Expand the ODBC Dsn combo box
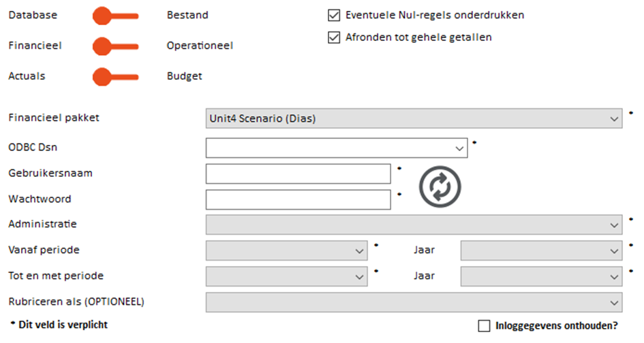The image size is (644, 343). (336, 147)
